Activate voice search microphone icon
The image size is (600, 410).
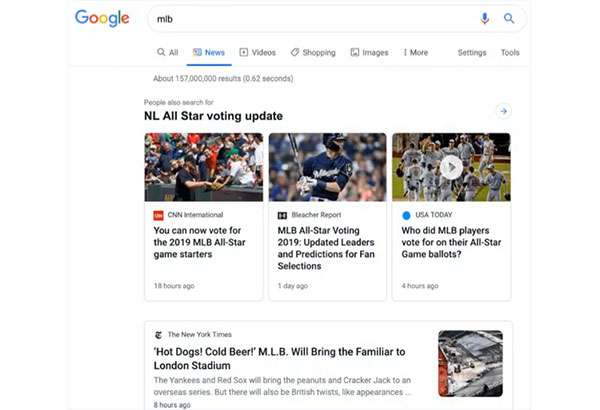[x=485, y=18]
